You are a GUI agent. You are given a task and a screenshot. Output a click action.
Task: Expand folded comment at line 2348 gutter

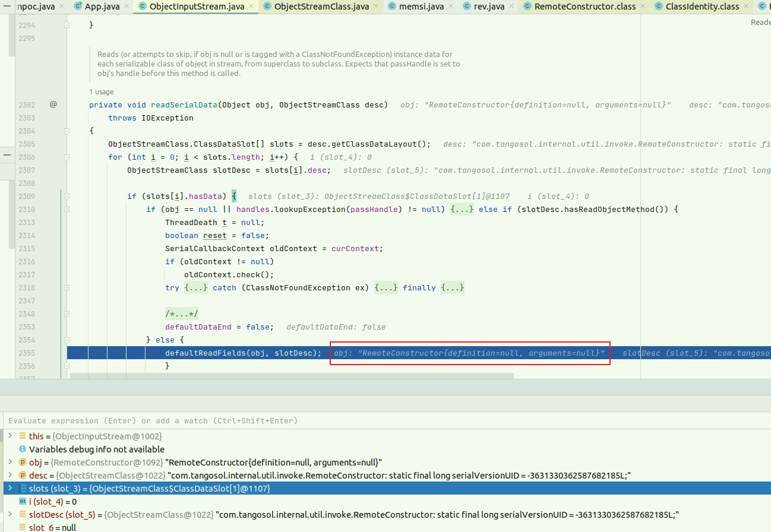(67, 313)
